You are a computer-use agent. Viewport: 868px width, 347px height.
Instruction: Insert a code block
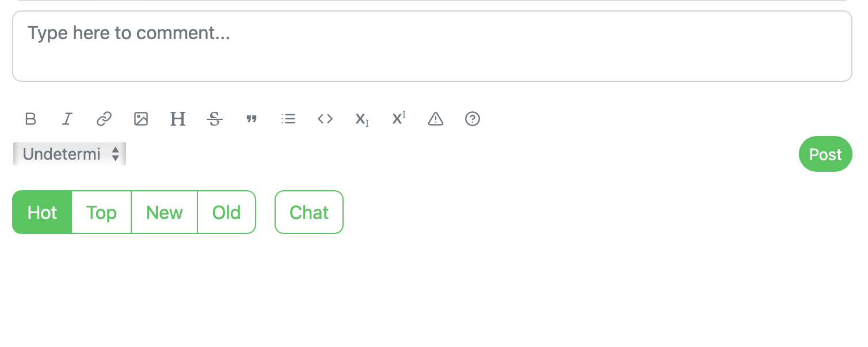(x=325, y=119)
